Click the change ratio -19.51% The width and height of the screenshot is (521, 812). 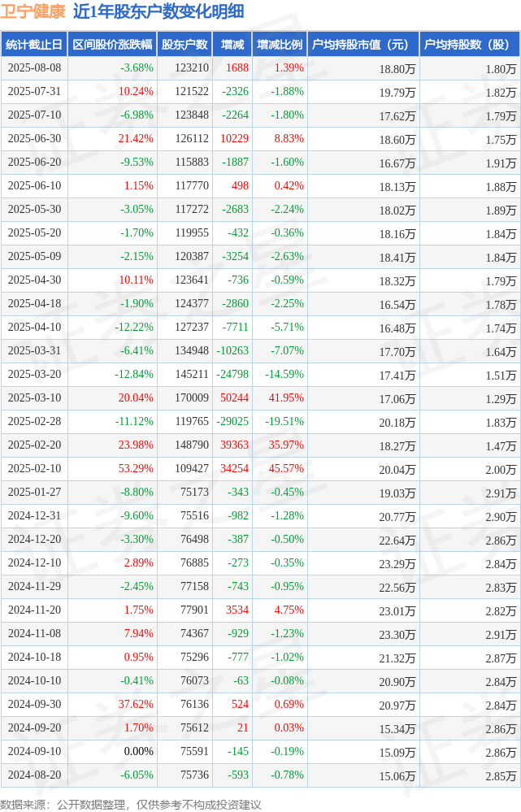click(x=284, y=422)
